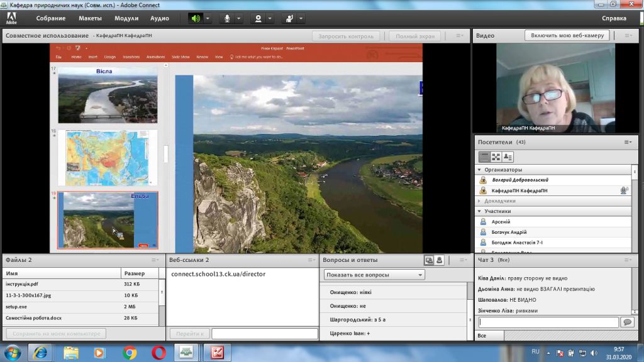The width and height of the screenshot is (644, 362).
Task: Click the Перейти к button
Action: (x=190, y=334)
